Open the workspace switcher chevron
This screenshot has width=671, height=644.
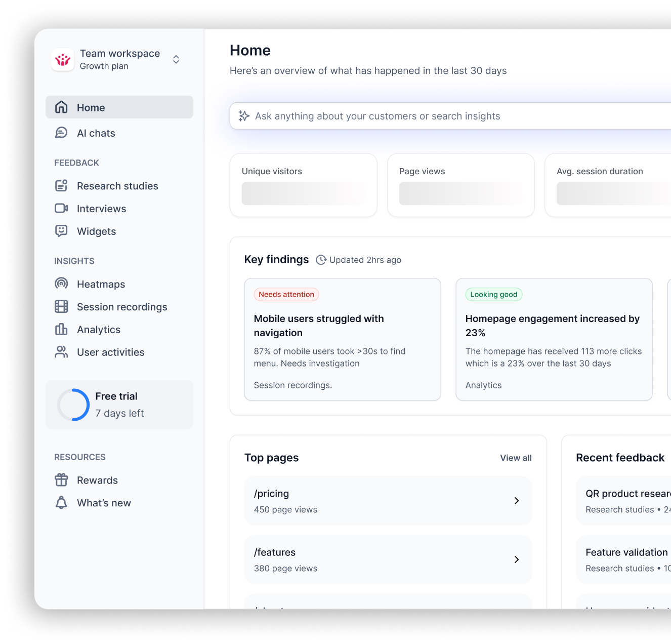(176, 59)
